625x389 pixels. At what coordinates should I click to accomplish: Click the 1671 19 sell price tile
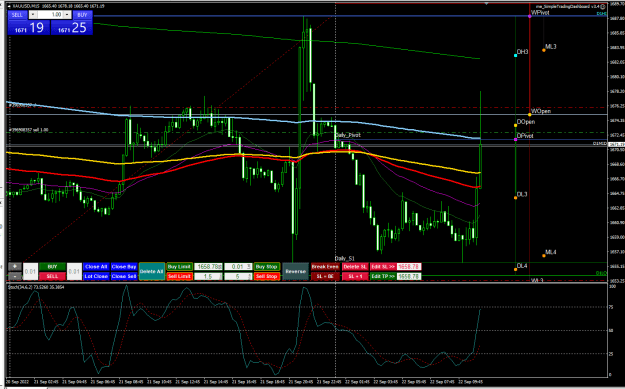29,28
